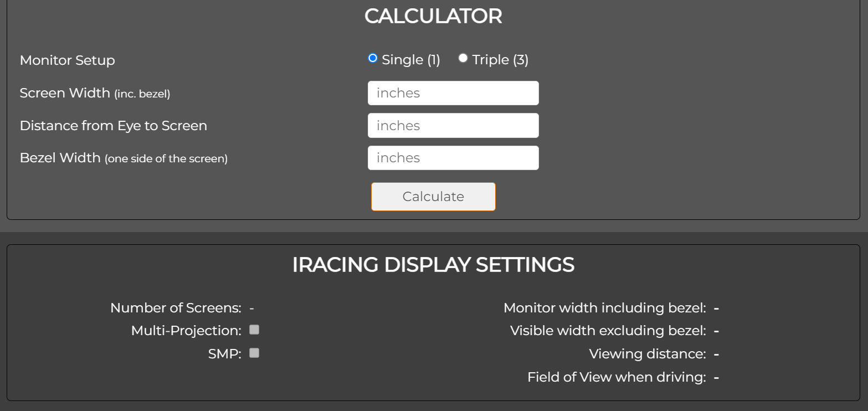Toggle the Multi-Projection checkbox

coord(254,330)
